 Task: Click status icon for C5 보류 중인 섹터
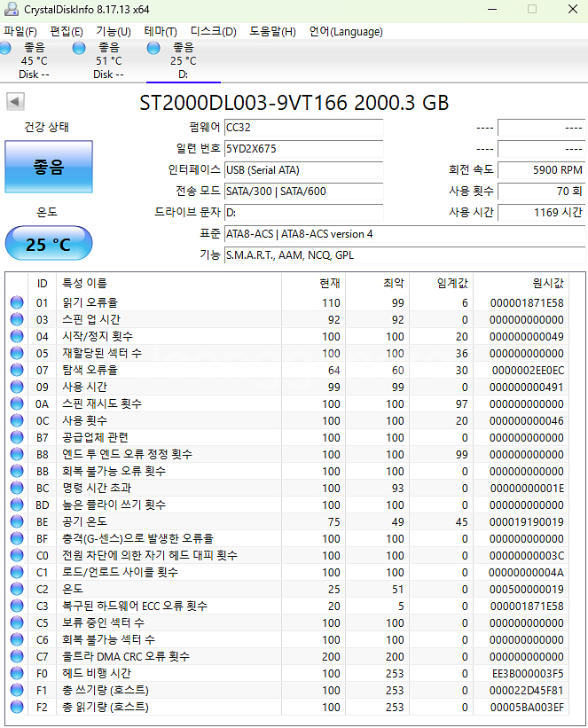tap(17, 622)
